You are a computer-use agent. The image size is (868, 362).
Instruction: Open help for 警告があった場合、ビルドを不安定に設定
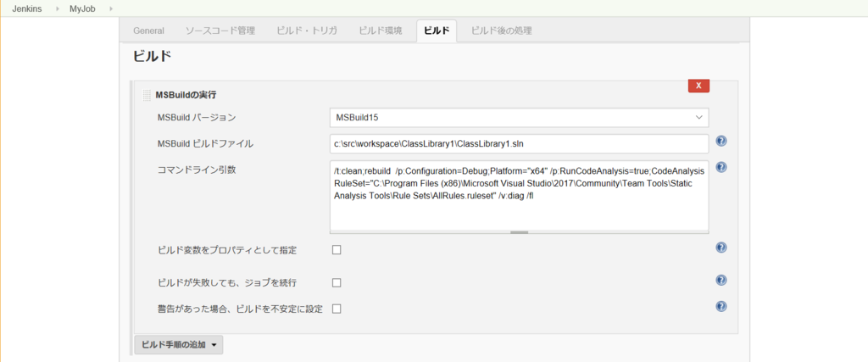click(721, 306)
